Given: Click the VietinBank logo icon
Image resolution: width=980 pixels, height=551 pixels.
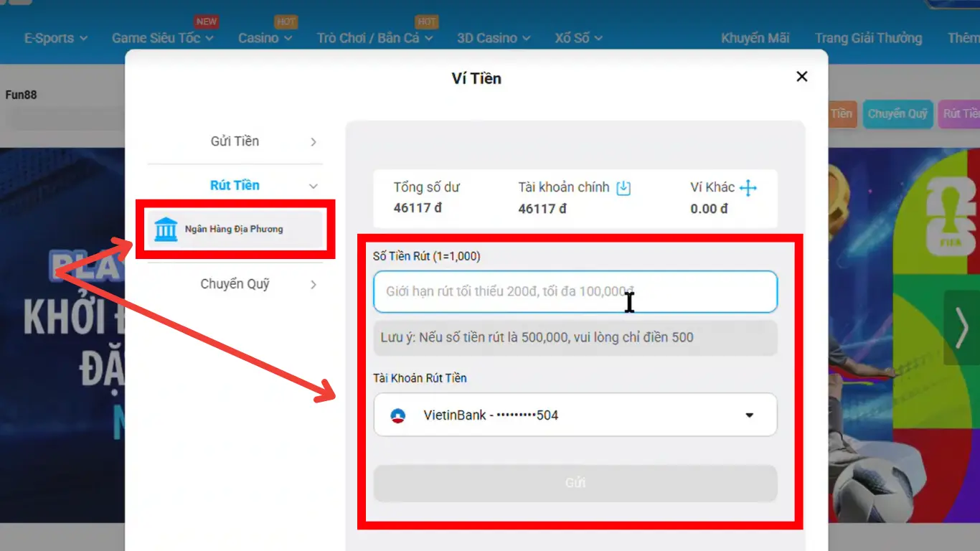Looking at the screenshot, I should [x=397, y=415].
